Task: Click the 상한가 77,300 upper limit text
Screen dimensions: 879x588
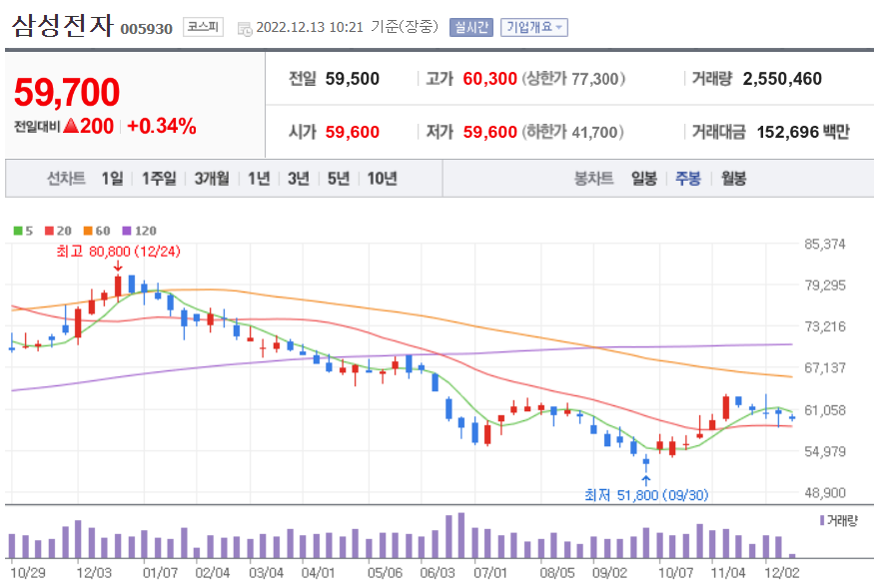Action: coord(574,79)
